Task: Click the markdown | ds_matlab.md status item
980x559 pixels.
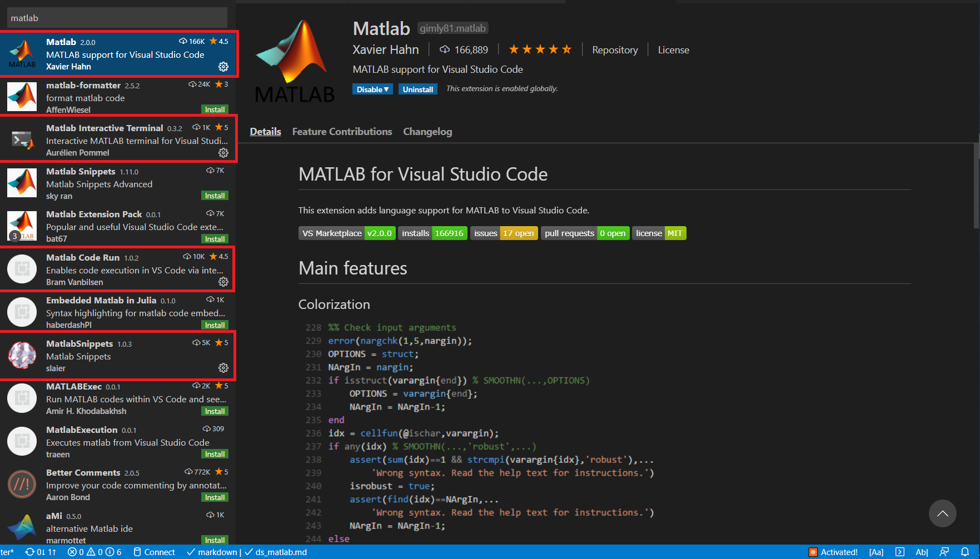Action: [246, 552]
